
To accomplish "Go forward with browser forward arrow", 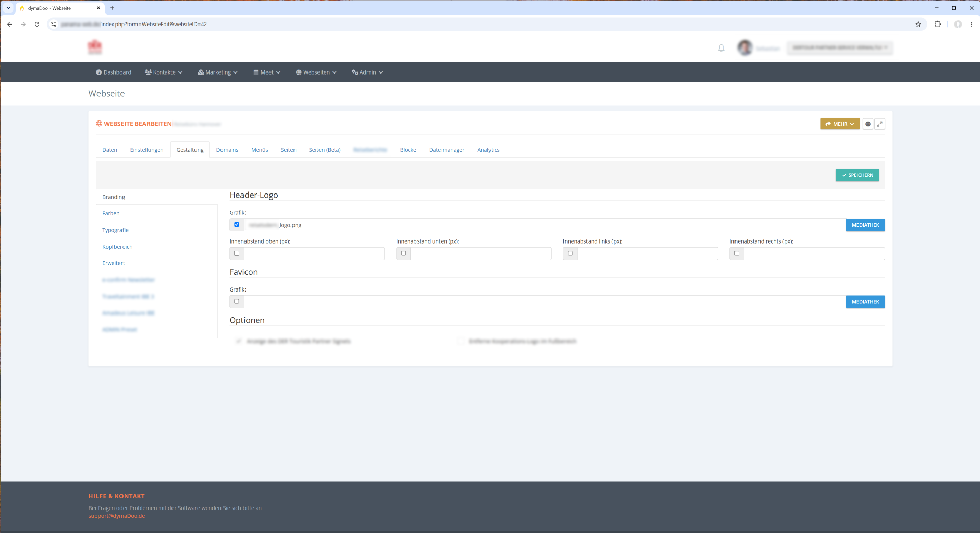I will pos(23,24).
